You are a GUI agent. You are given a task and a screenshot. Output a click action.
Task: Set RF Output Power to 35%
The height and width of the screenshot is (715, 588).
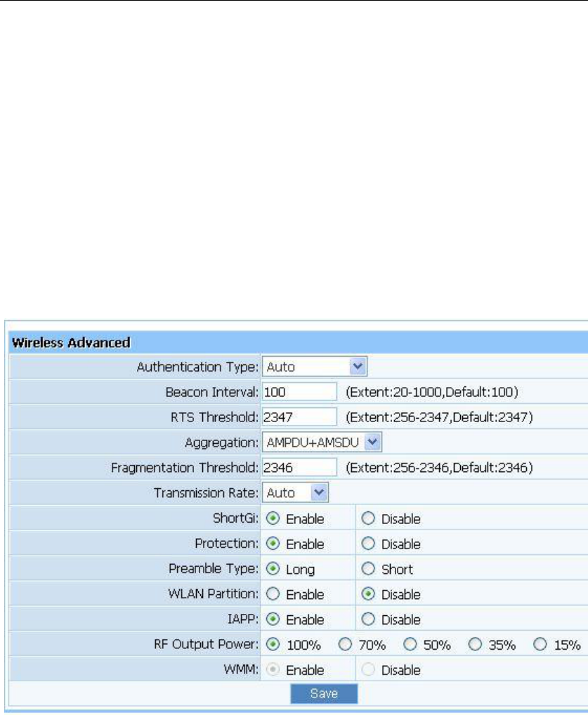(x=476, y=644)
